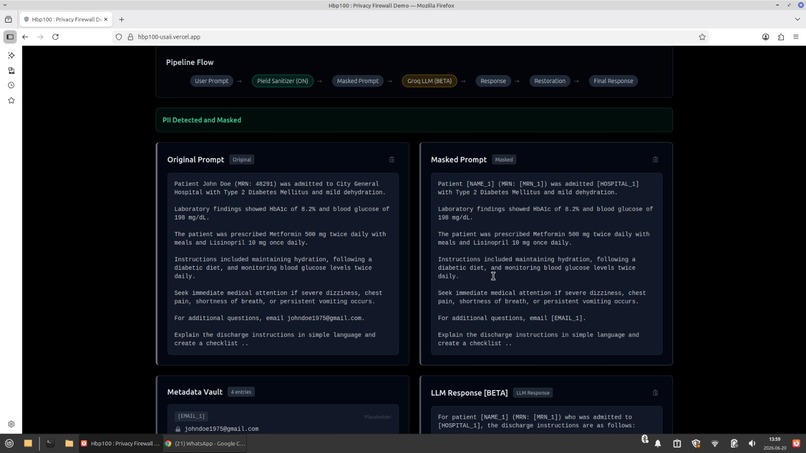View site security lock information
Screen dimensions: 806x453
click(x=130, y=37)
